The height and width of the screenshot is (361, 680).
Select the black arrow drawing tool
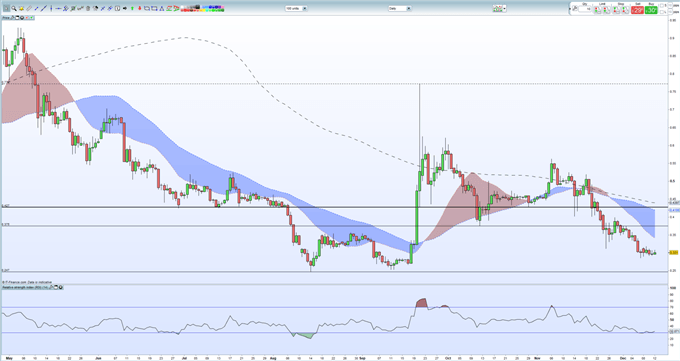[125, 8]
